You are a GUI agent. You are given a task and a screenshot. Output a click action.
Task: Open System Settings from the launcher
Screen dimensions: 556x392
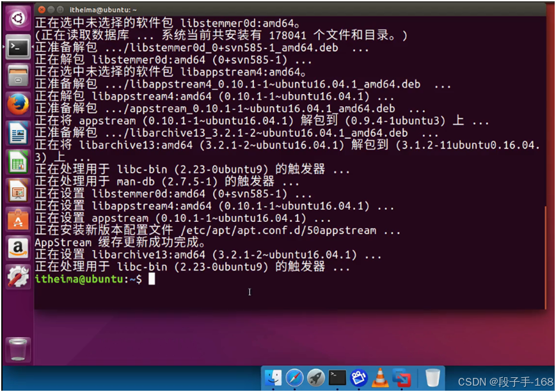coord(18,277)
